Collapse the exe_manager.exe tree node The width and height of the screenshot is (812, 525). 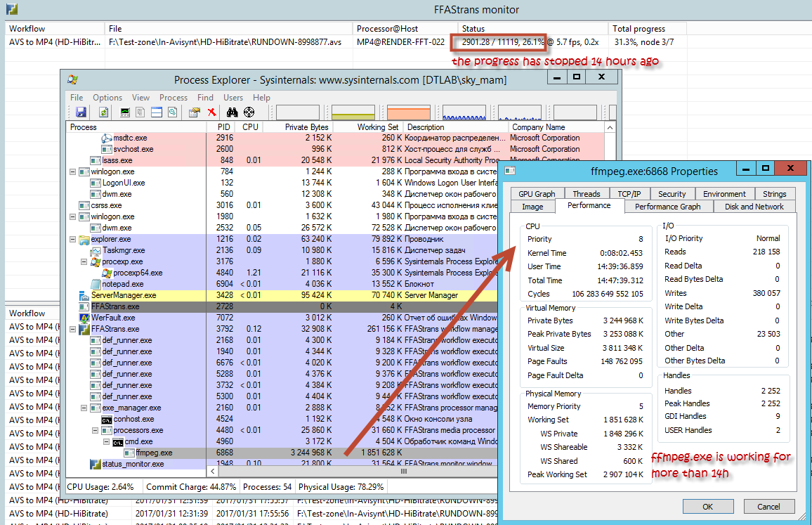84,408
